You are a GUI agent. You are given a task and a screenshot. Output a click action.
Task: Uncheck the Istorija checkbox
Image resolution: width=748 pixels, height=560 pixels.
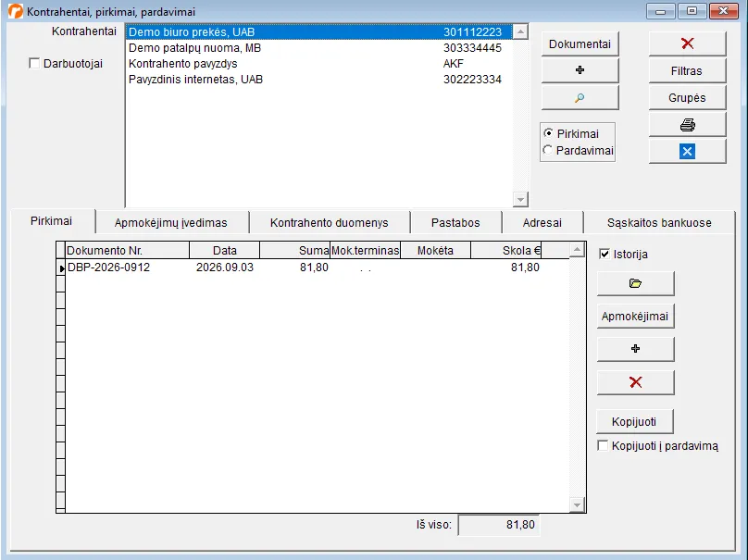pyautogui.click(x=604, y=254)
